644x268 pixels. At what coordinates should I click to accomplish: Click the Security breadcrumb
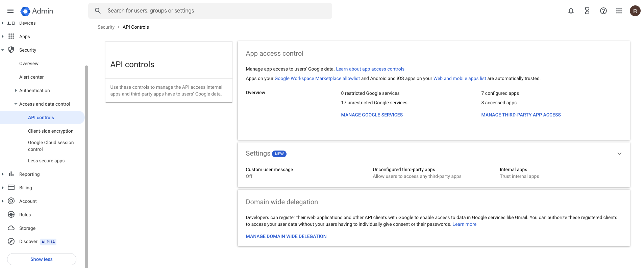click(106, 27)
